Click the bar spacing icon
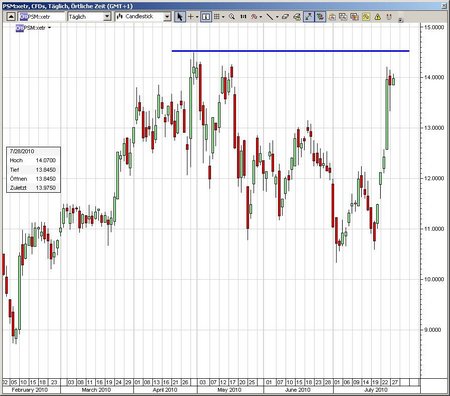The height and width of the screenshot is (396, 450). [243, 16]
